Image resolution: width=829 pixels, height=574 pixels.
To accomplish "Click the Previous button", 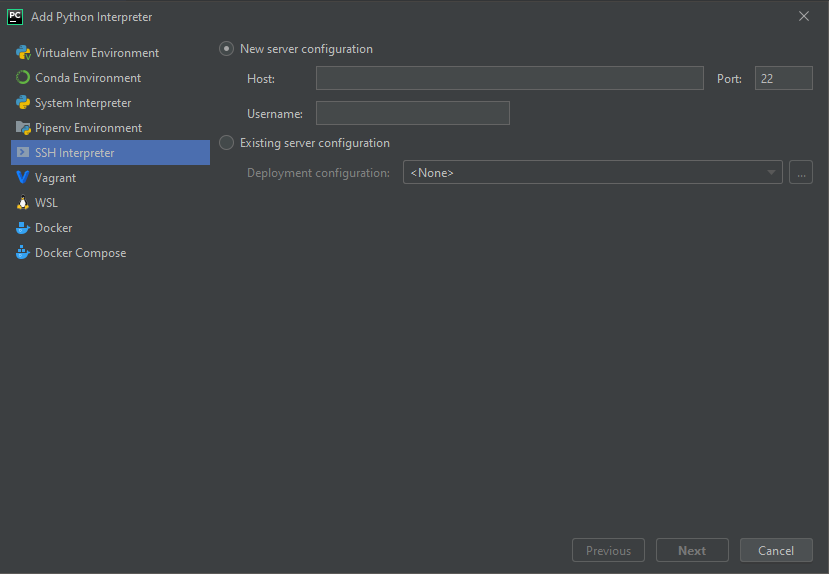I will pyautogui.click(x=608, y=550).
